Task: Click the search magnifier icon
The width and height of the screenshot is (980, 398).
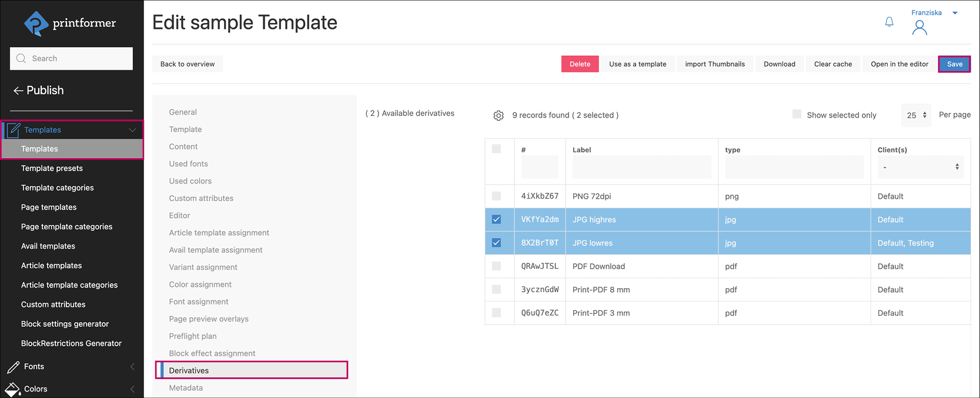Action: [21, 58]
